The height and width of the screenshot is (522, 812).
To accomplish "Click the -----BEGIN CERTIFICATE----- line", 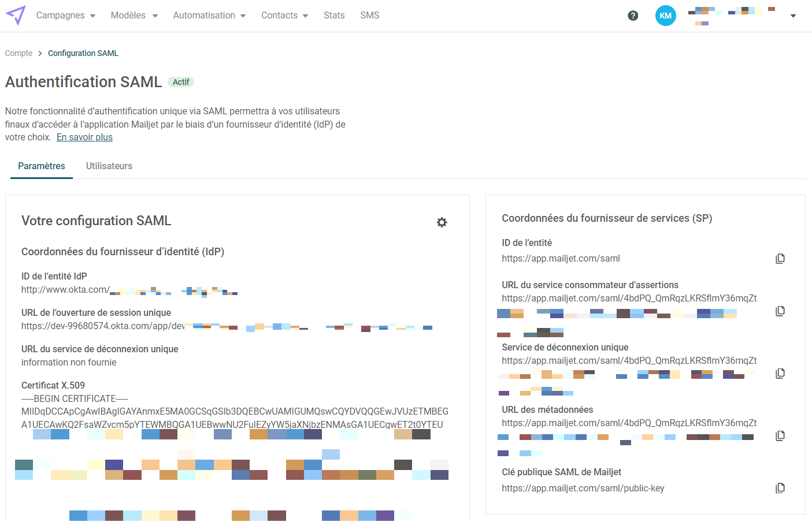I will click(75, 399).
